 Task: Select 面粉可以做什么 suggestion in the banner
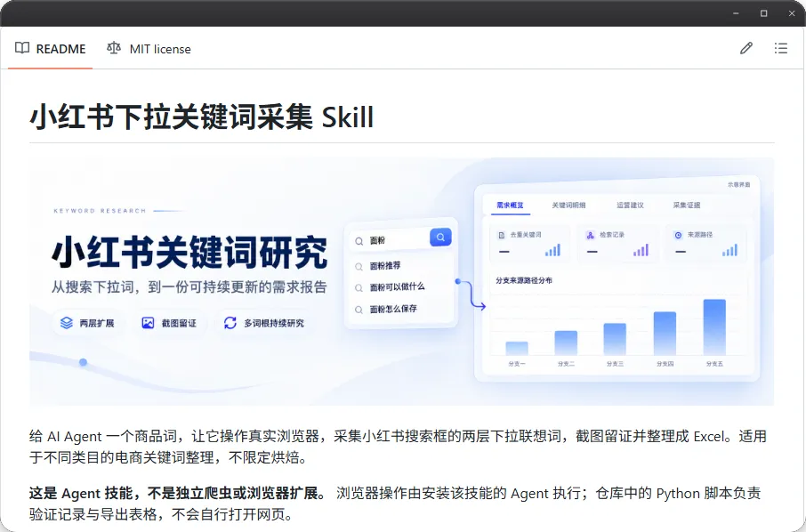(397, 286)
